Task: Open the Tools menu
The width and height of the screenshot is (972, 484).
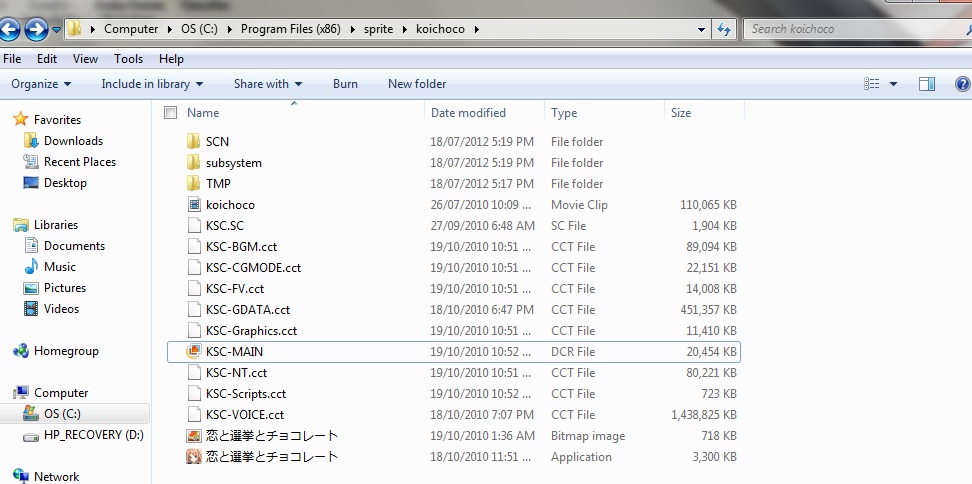Action: [128, 59]
